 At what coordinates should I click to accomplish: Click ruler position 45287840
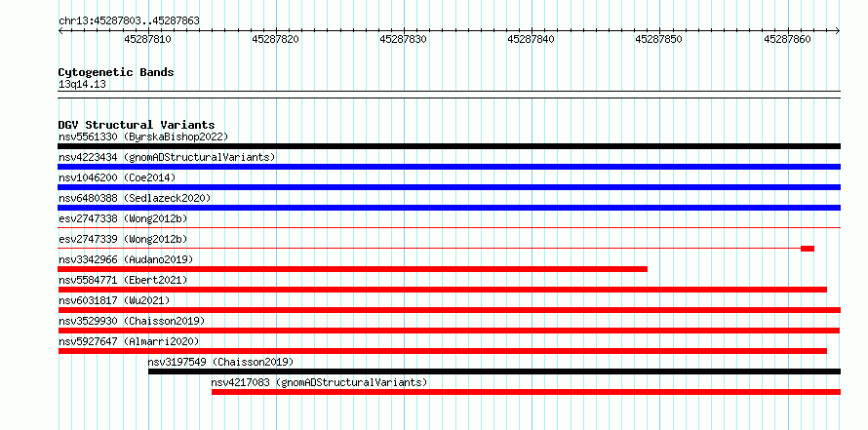pyautogui.click(x=532, y=39)
